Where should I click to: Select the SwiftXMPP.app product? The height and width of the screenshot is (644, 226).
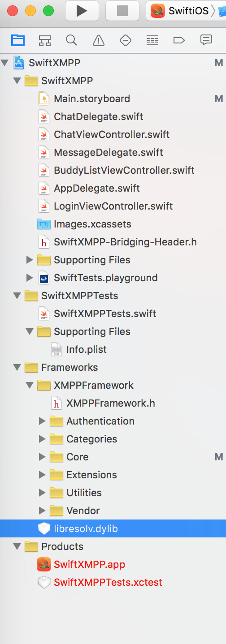(89, 564)
